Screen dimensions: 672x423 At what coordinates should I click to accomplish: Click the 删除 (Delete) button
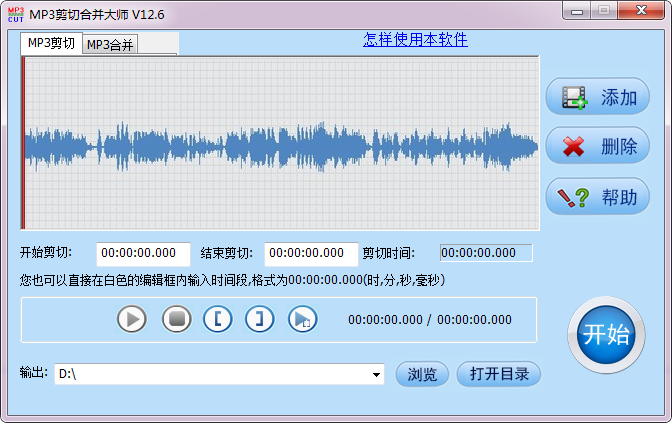[x=597, y=146]
